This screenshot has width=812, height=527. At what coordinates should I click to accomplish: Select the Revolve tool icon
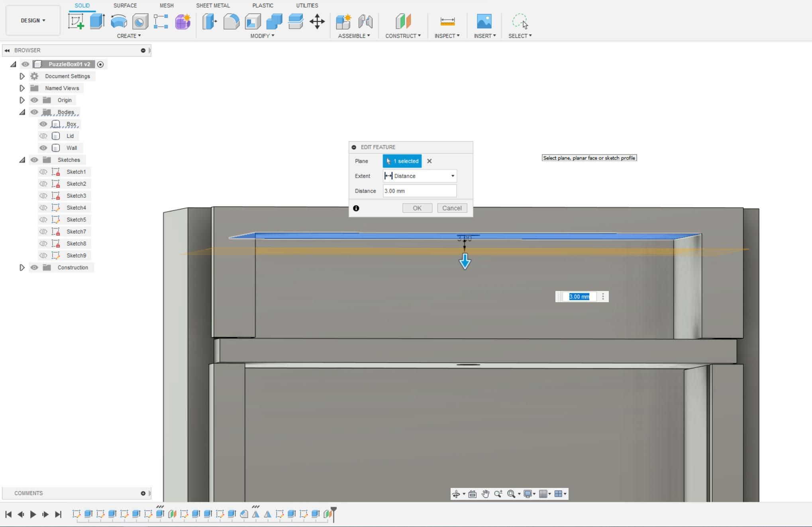pyautogui.click(x=119, y=21)
